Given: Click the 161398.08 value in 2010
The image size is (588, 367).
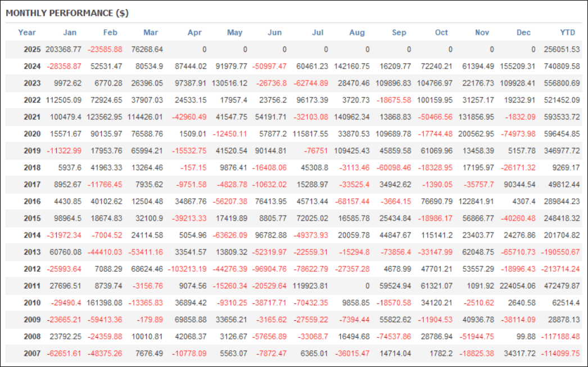Looking at the screenshot, I should (104, 303).
